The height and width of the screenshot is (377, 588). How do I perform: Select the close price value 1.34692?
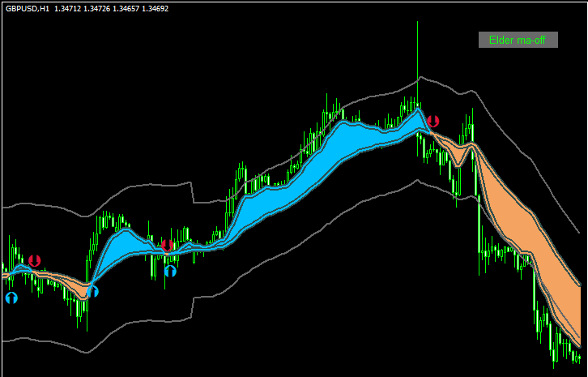tap(151, 8)
